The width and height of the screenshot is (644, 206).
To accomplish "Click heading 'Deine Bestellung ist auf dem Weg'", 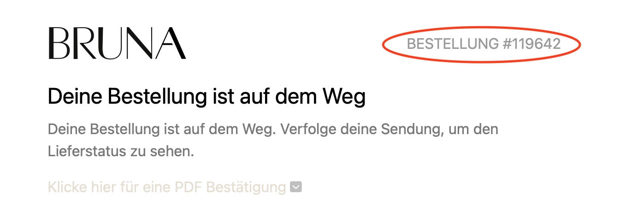I will (207, 97).
